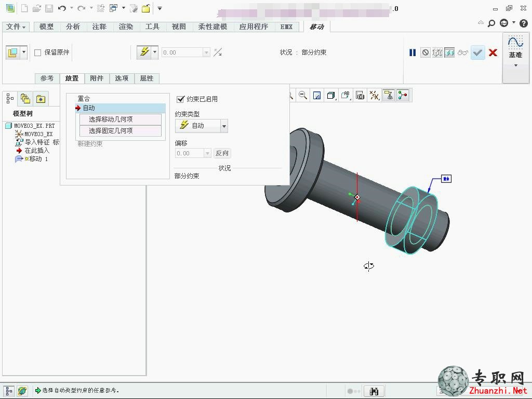The height and width of the screenshot is (399, 532).
Task: Click the glasses verify preview icon
Action: [463, 52]
